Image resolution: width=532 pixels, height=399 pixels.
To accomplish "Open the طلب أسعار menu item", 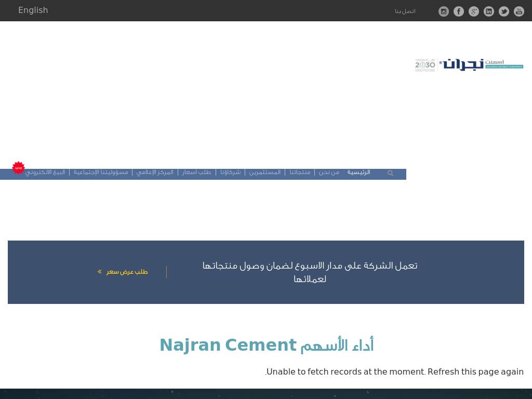I will click(196, 172).
